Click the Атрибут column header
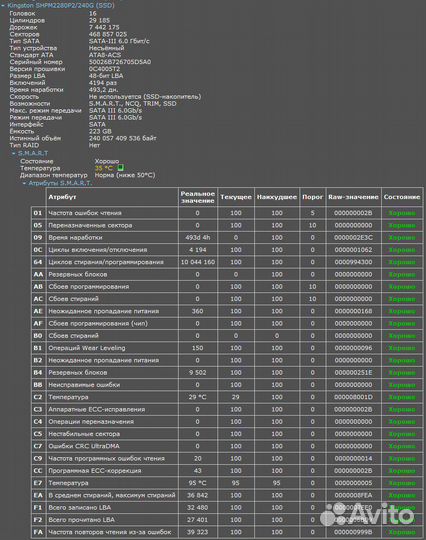This screenshot has height=540, width=426. click(112, 197)
